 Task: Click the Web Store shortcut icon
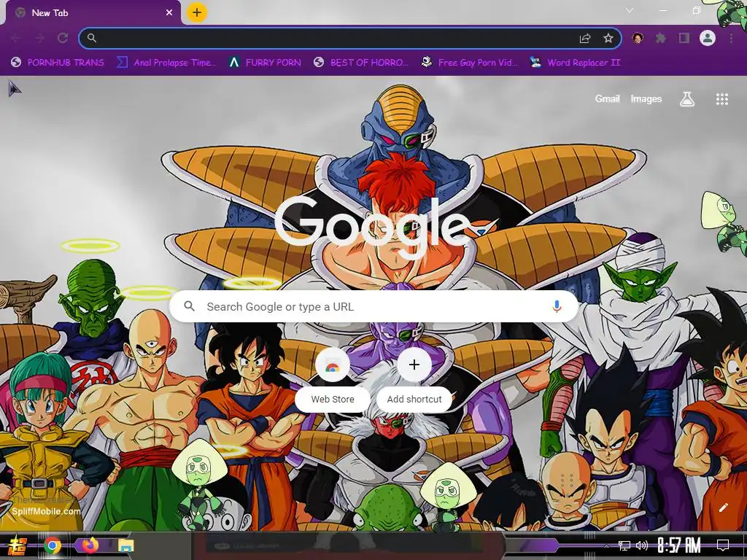333,365
